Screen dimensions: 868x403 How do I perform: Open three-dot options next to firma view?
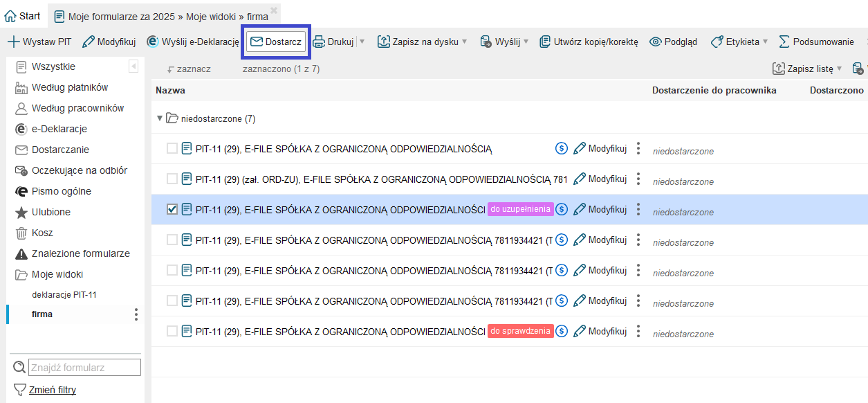[136, 314]
